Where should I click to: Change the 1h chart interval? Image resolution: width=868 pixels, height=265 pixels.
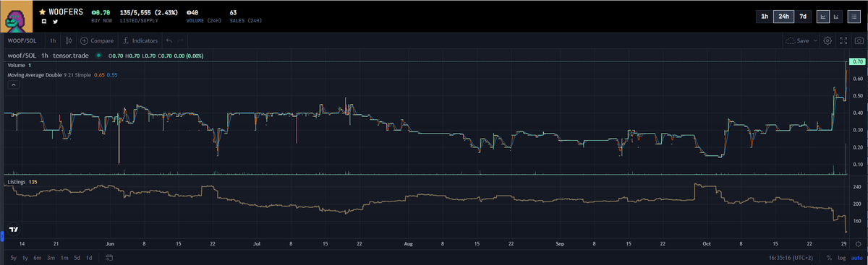pyautogui.click(x=53, y=41)
